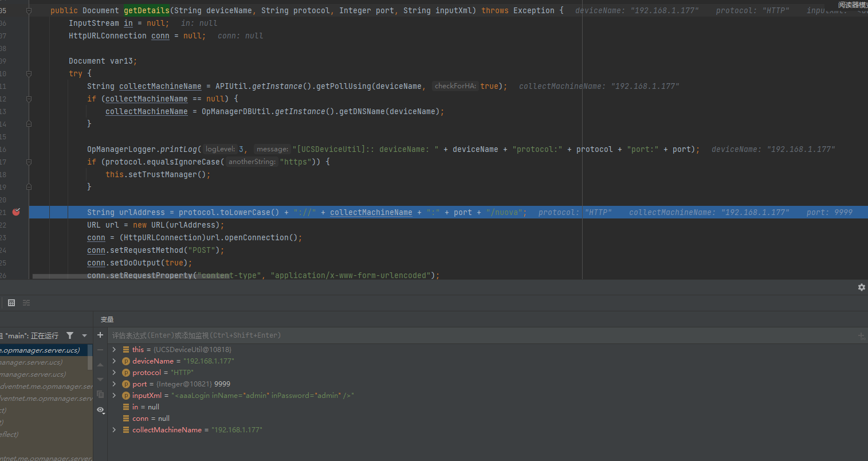
Task: Click parameter icon next to inputXml variable
Action: point(126,396)
